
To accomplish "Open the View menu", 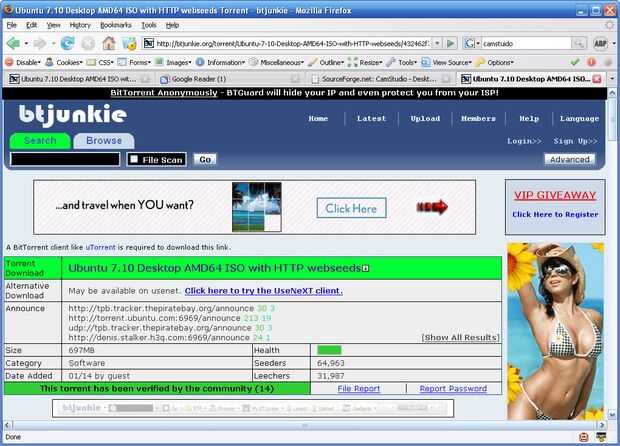I will 53,25.
